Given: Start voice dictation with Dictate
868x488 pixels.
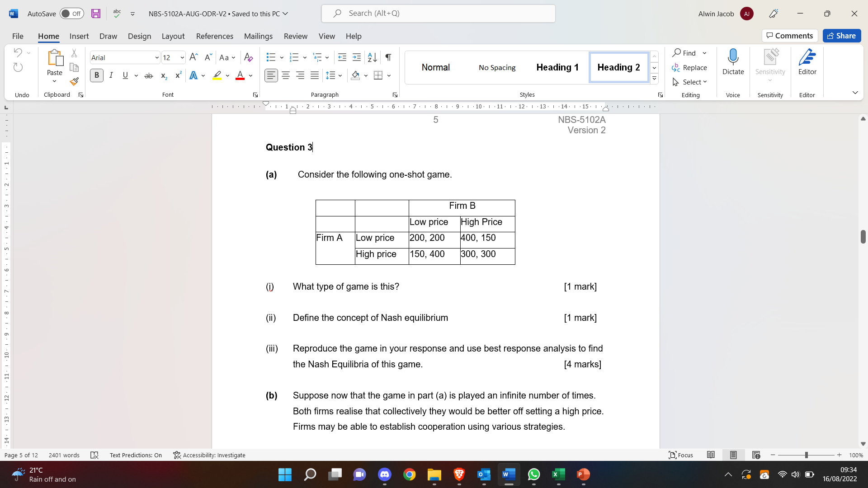Looking at the screenshot, I should point(733,62).
